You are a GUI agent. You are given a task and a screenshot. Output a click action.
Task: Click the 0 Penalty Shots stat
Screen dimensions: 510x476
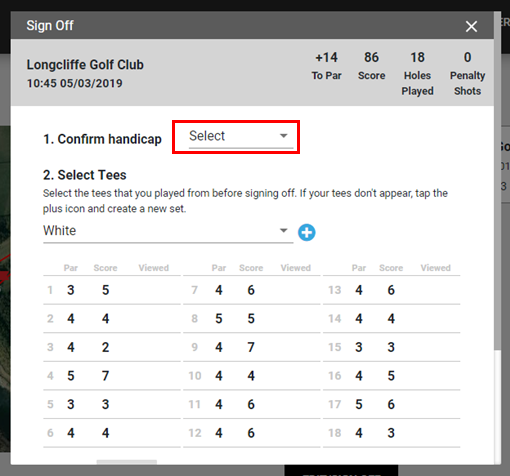(x=467, y=74)
